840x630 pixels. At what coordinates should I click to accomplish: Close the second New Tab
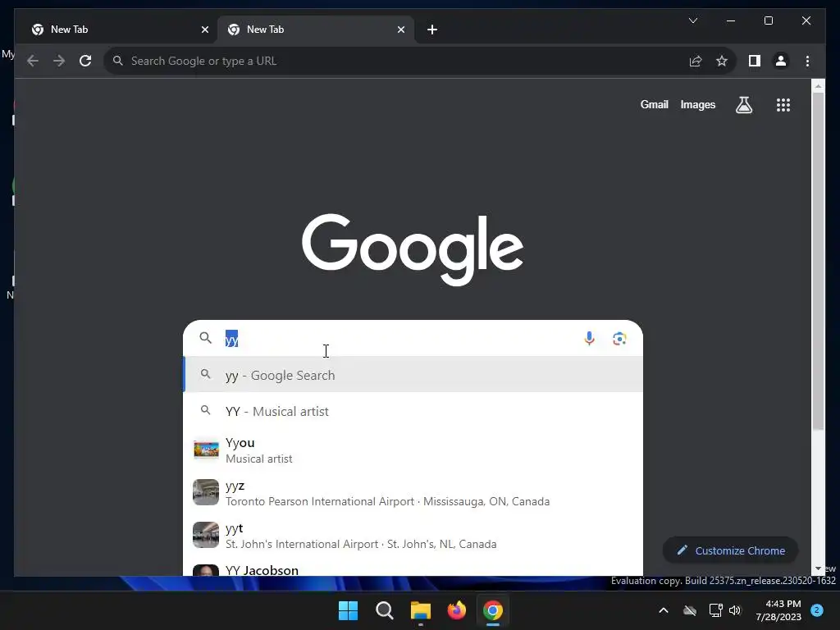pos(400,30)
